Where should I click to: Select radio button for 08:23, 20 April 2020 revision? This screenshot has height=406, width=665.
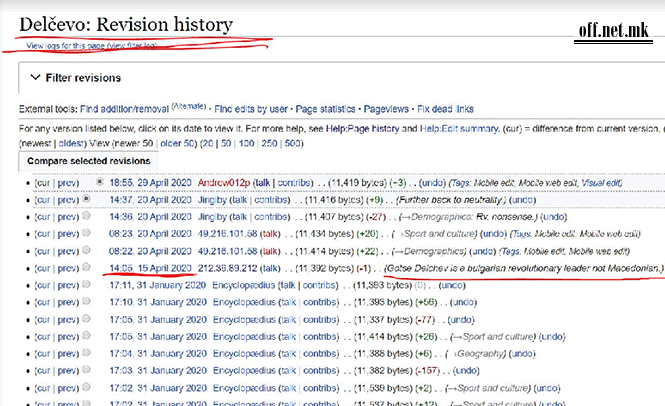click(86, 232)
